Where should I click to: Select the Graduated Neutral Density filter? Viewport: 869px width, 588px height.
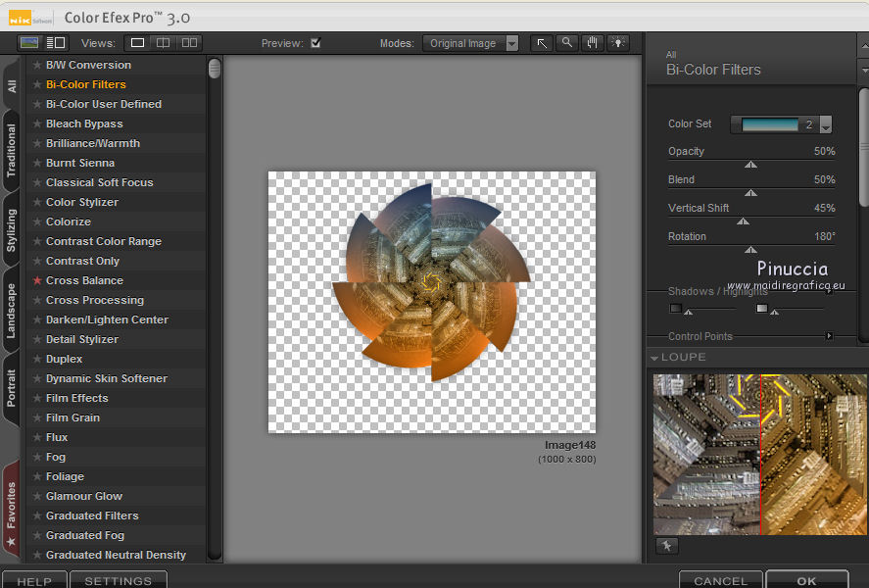coord(117,555)
